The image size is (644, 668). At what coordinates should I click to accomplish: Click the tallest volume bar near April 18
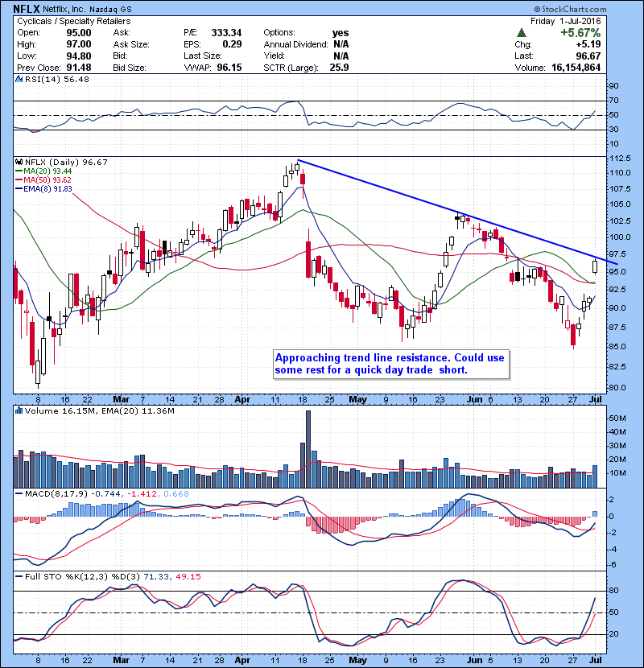[308, 449]
